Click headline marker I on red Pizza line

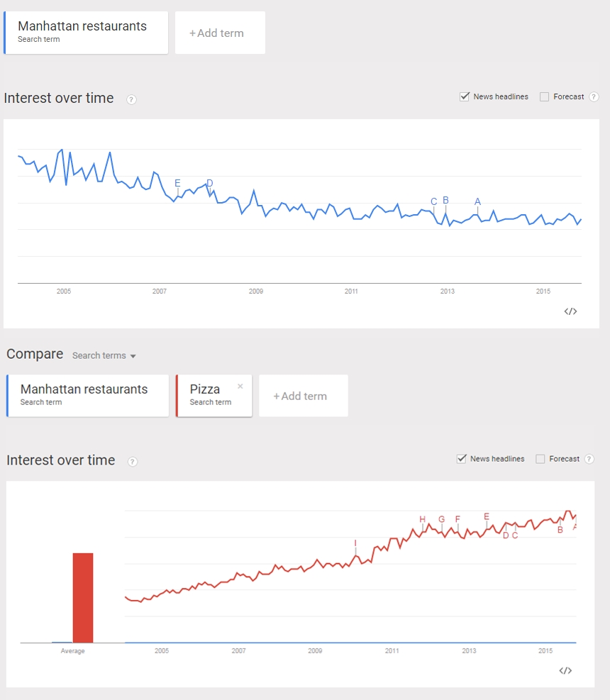(355, 543)
